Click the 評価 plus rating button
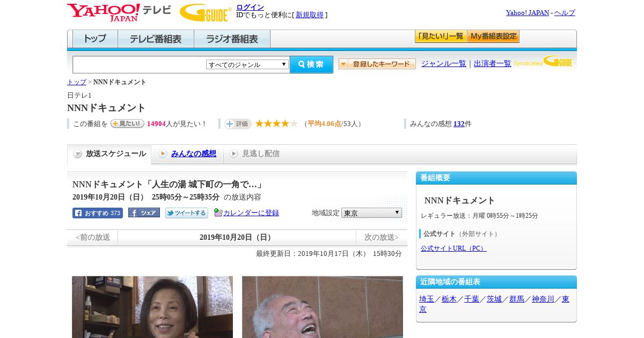 tap(238, 124)
